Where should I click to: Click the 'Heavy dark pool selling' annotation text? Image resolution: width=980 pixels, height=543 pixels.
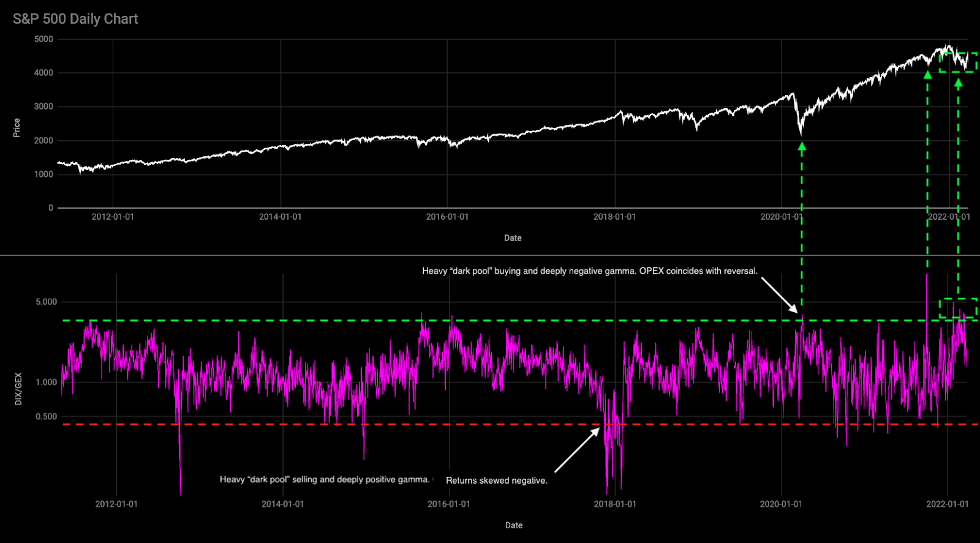pos(325,479)
